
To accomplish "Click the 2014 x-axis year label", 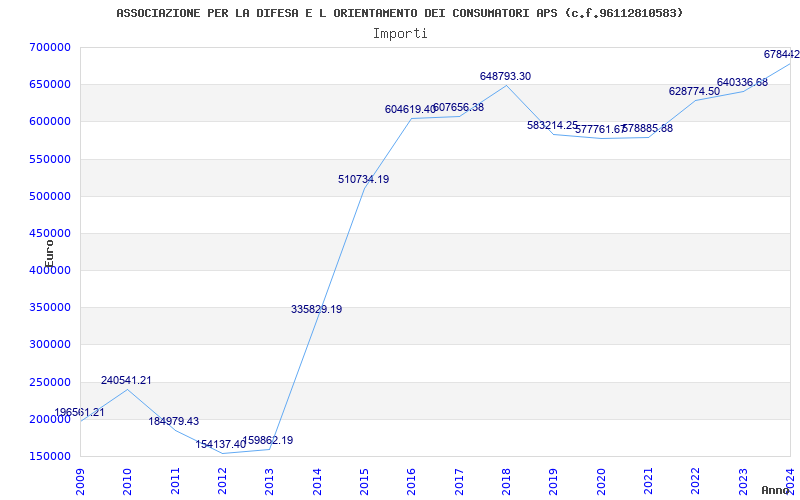I will (317, 482).
